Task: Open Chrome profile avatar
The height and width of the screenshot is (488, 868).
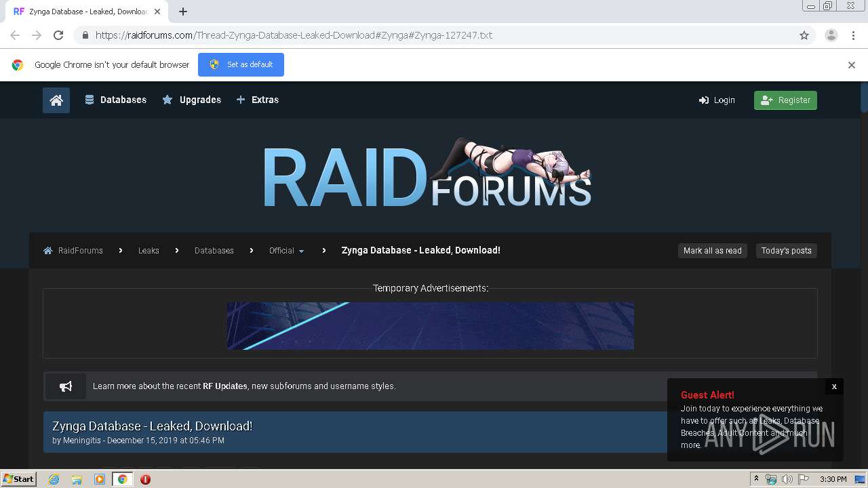Action: [831, 35]
